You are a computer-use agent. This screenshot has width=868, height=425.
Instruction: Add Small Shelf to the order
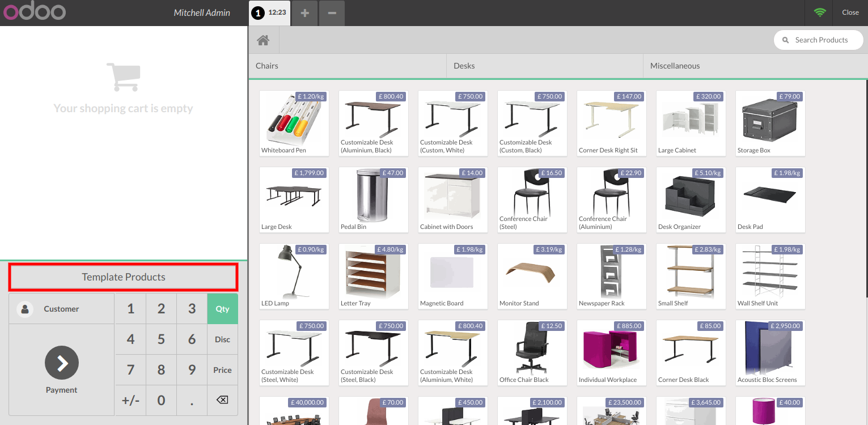(x=691, y=276)
